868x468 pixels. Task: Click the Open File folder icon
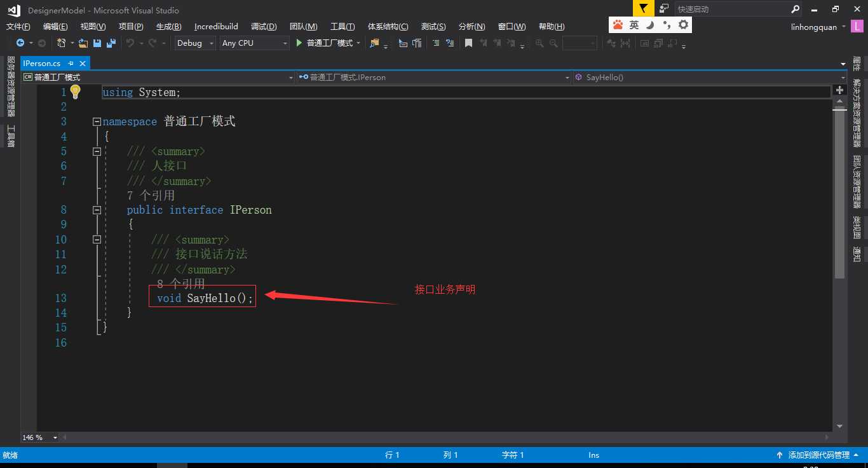83,43
